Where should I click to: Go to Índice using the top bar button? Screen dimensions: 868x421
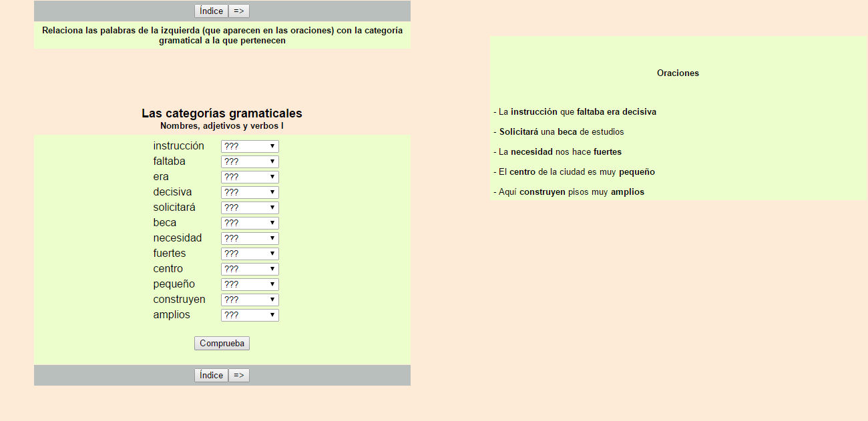click(211, 11)
